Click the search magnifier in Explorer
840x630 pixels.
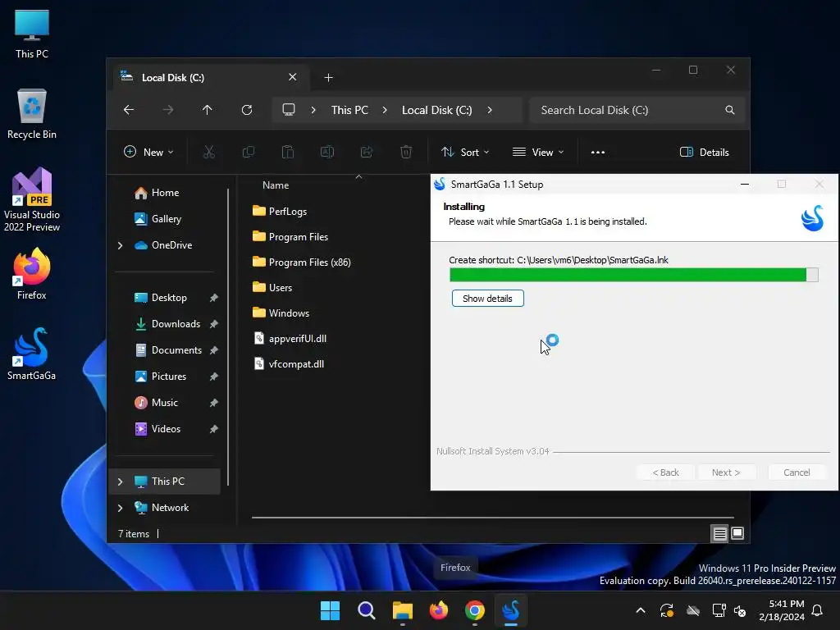729,110
